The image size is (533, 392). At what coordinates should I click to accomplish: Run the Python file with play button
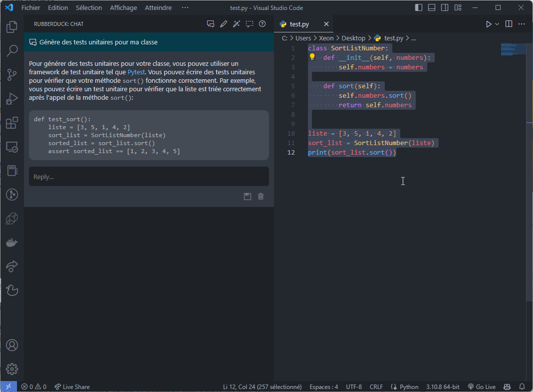point(489,24)
